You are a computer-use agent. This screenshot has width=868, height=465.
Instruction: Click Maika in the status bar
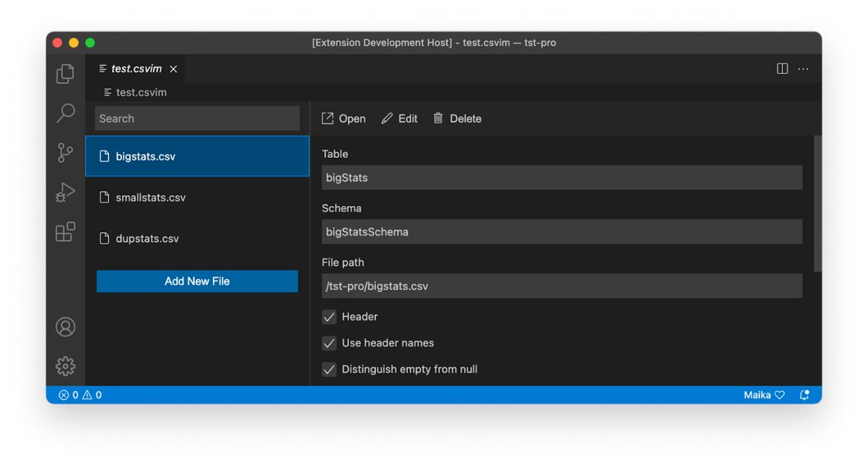pos(764,395)
